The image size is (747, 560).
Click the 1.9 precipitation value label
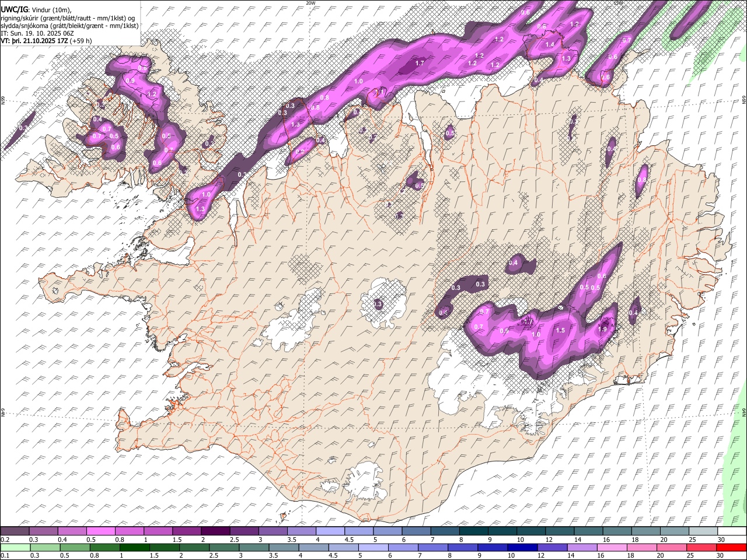click(603, 329)
